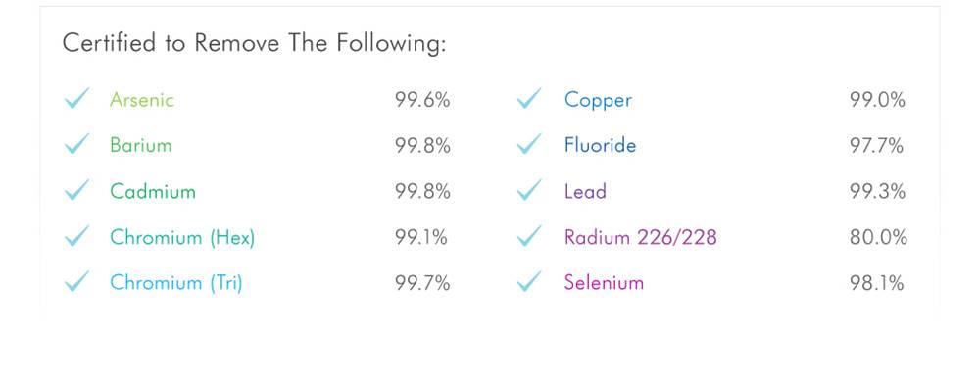This screenshot has width=980, height=389.
Task: Click the 97.7% Fluoride percentage
Action: (876, 146)
